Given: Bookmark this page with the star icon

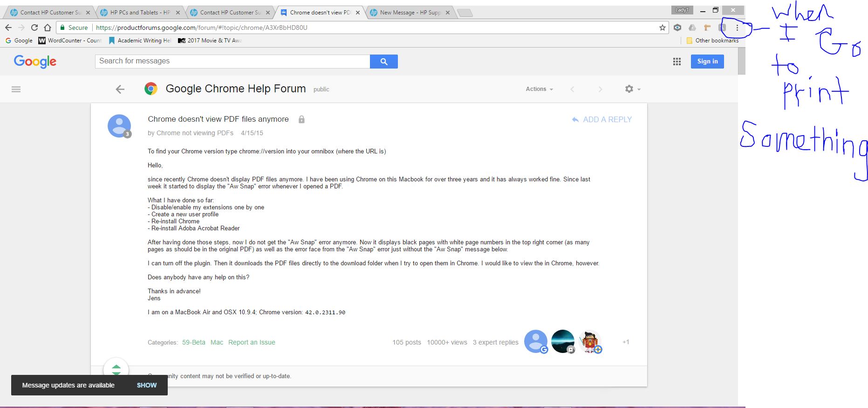Looking at the screenshot, I should coord(663,28).
